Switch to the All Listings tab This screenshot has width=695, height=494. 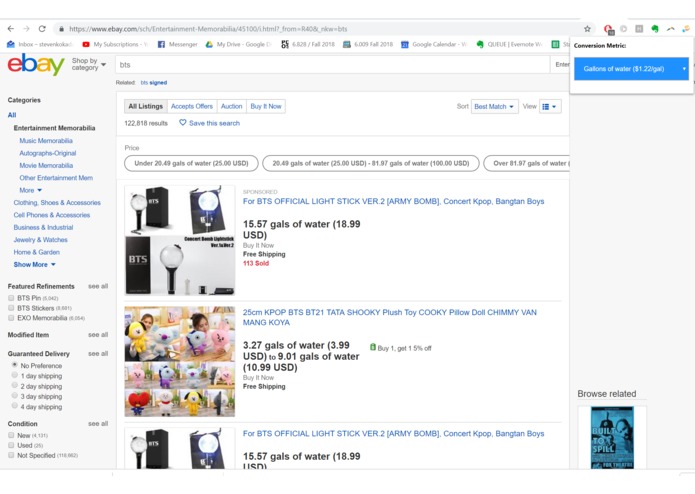[146, 106]
